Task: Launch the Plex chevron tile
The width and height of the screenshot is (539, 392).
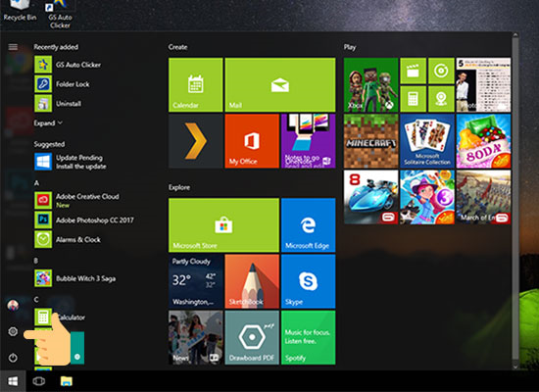Action: point(196,141)
